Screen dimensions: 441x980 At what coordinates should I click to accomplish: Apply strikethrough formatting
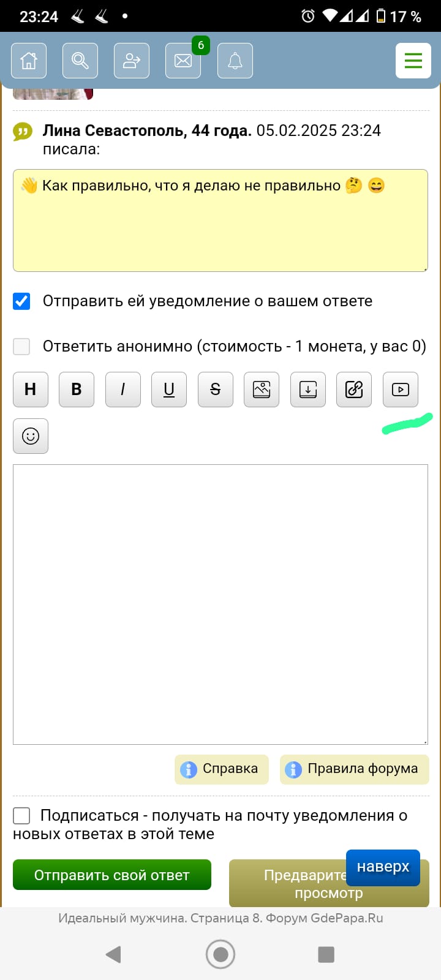point(216,390)
